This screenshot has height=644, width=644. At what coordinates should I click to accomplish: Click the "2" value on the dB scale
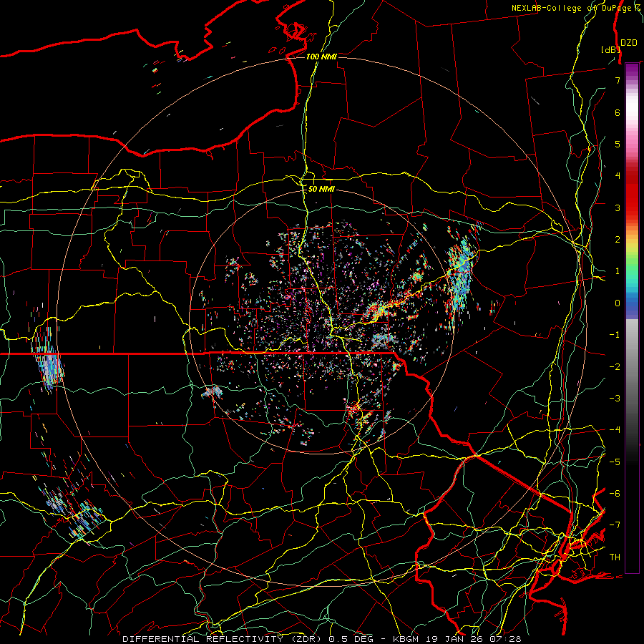pyautogui.click(x=618, y=240)
